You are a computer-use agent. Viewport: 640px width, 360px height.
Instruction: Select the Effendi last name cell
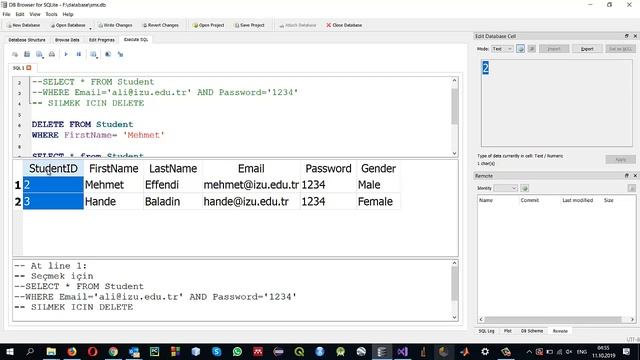[173, 185]
